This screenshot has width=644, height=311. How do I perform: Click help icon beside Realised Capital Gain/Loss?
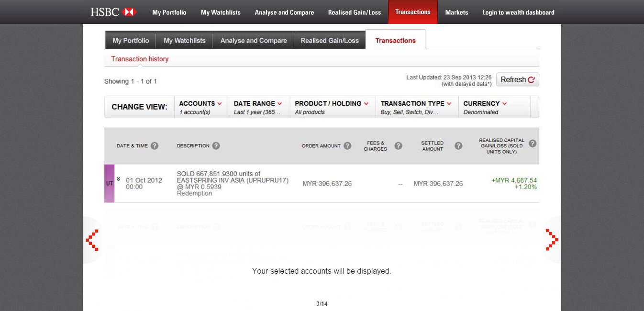click(x=532, y=144)
